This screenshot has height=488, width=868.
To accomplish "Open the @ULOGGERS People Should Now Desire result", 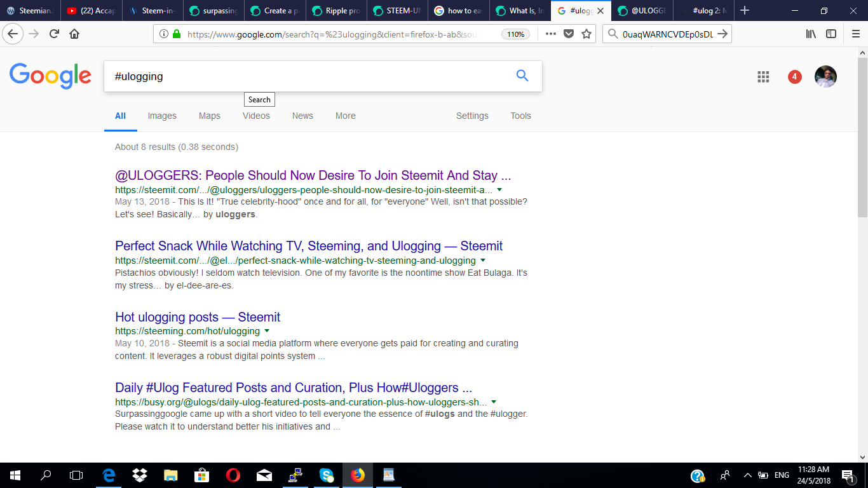I will tap(313, 175).
